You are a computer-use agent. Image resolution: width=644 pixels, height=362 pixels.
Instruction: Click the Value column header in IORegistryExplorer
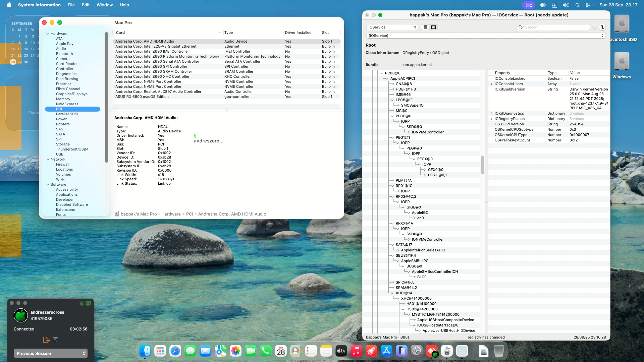[x=589, y=73]
